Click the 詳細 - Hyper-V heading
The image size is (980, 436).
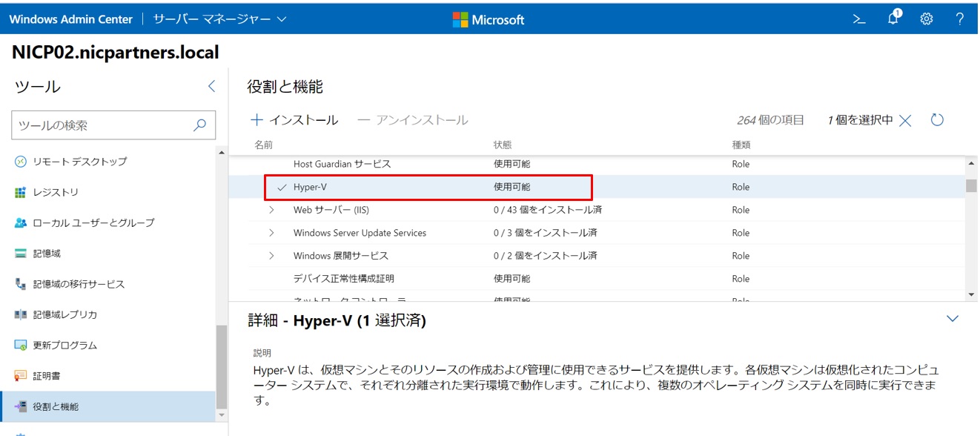[x=337, y=321]
